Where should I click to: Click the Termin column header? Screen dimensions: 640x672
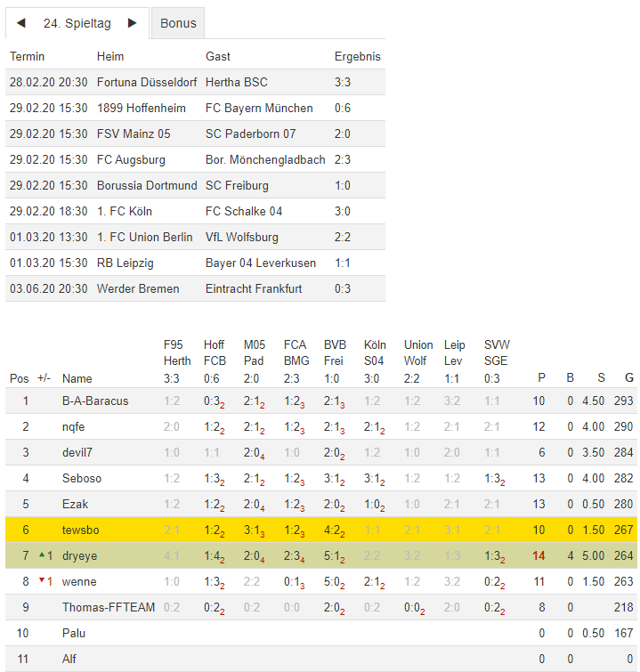tap(27, 56)
